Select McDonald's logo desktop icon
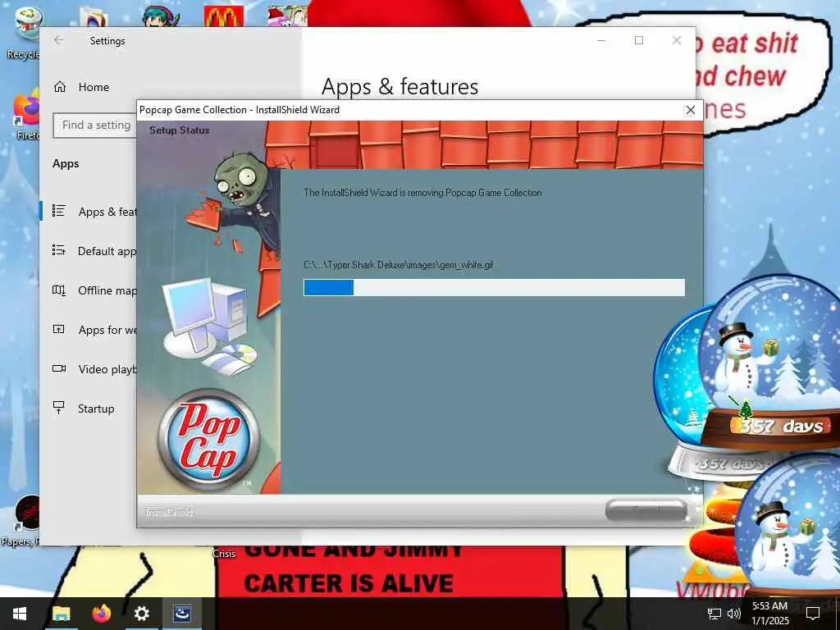Image resolution: width=840 pixels, height=630 pixels. [224, 16]
